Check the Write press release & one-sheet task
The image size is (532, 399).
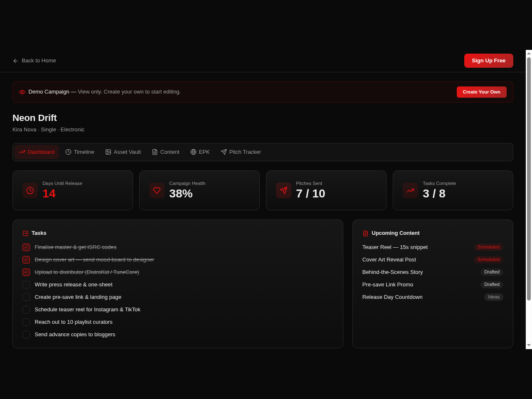click(26, 285)
